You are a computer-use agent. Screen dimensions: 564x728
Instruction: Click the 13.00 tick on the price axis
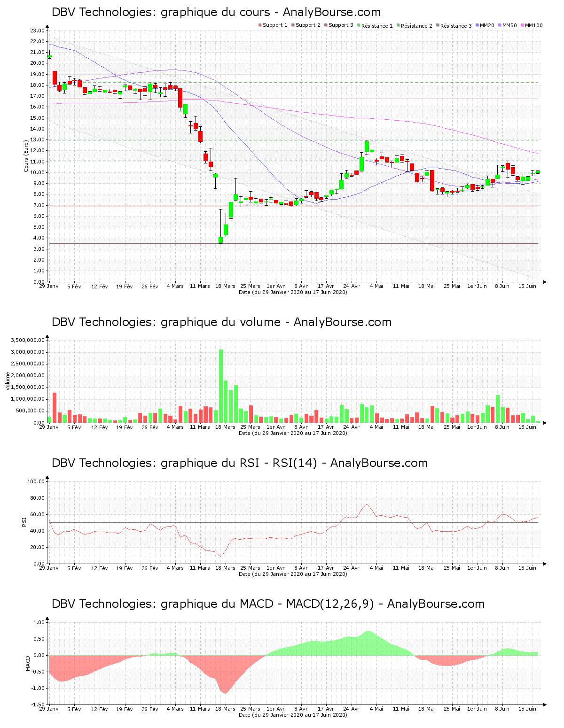[37, 140]
